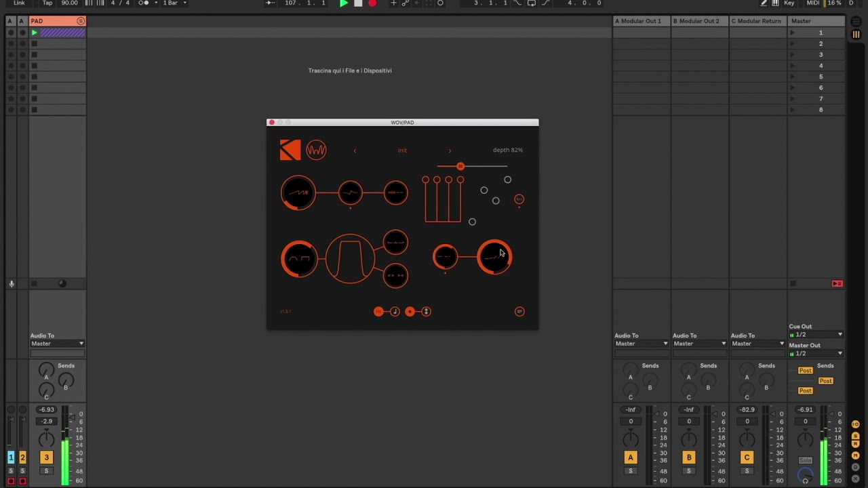This screenshot has height=488, width=868.
Task: Open return A Audio To dropdown
Action: tap(642, 344)
